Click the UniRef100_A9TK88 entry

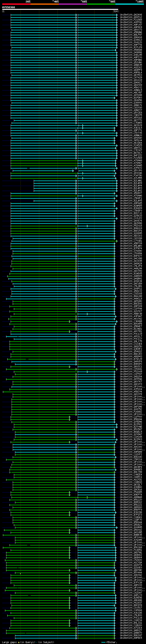click(131, 95)
